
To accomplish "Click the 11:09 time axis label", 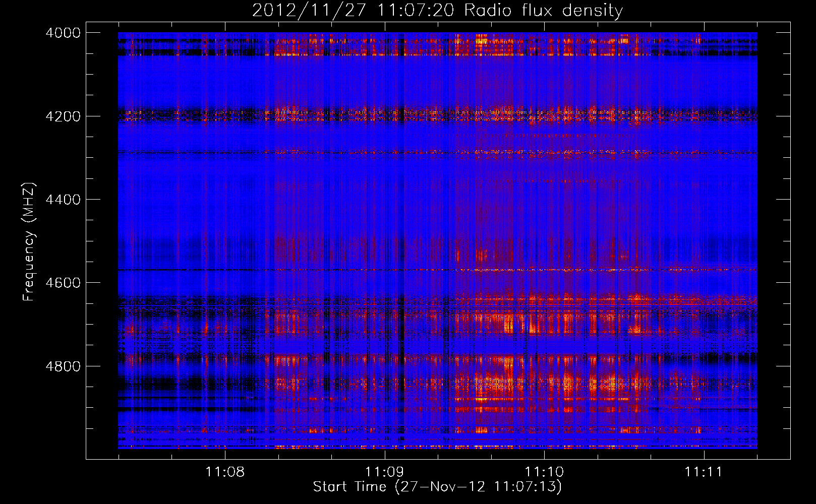I will coord(384,472).
